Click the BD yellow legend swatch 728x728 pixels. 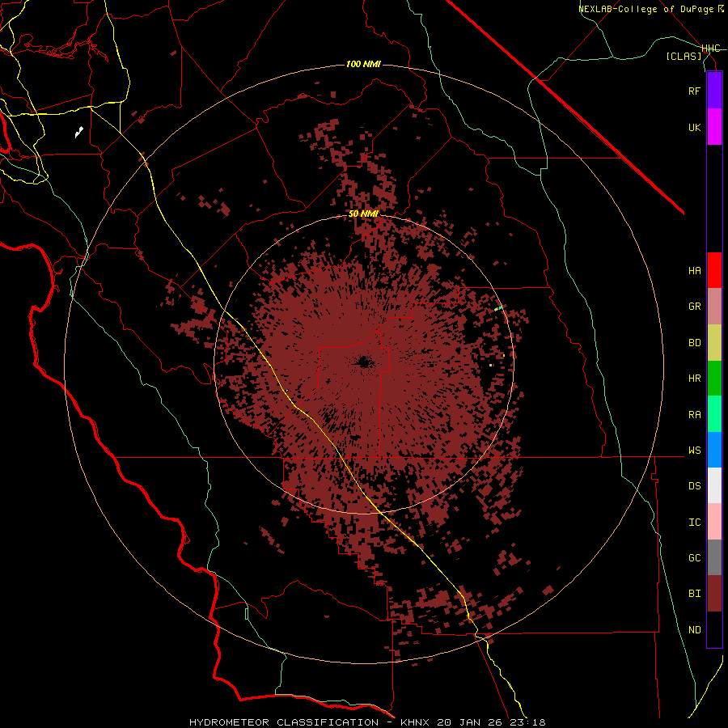714,343
